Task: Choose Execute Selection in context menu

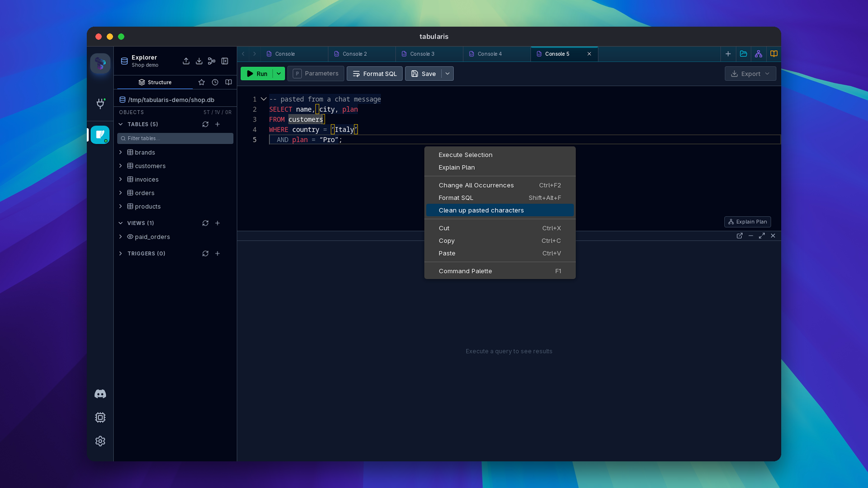Action: click(x=500, y=155)
